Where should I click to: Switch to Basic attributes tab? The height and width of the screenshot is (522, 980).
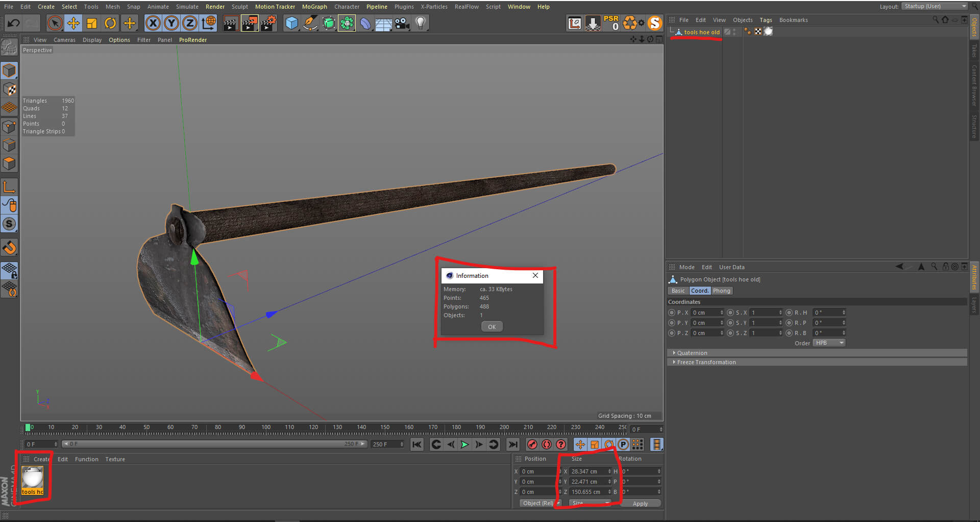click(x=678, y=291)
